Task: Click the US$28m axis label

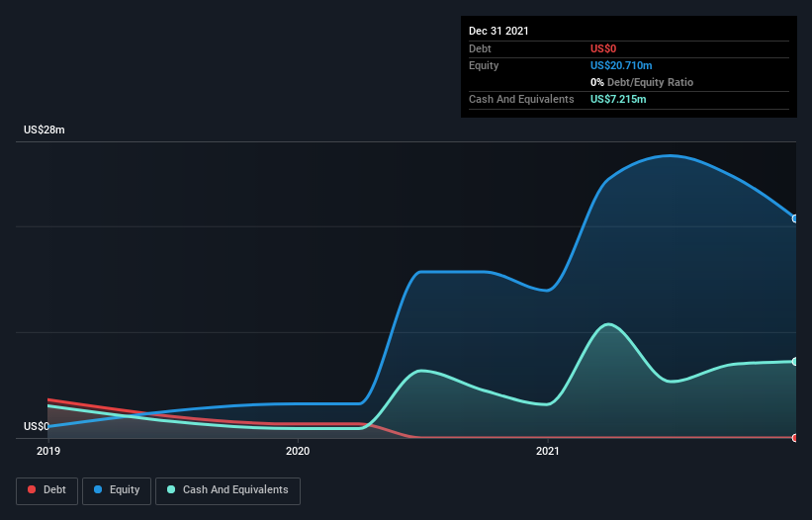Action: pos(45,130)
